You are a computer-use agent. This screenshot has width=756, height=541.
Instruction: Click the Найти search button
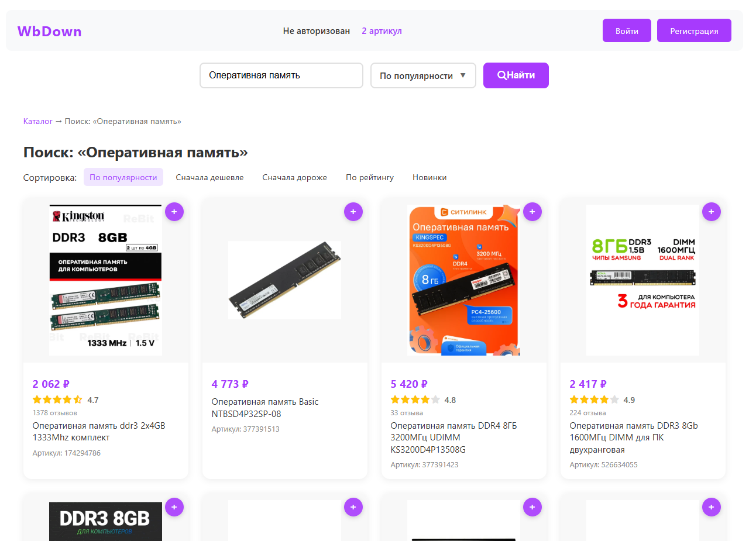[x=516, y=75]
